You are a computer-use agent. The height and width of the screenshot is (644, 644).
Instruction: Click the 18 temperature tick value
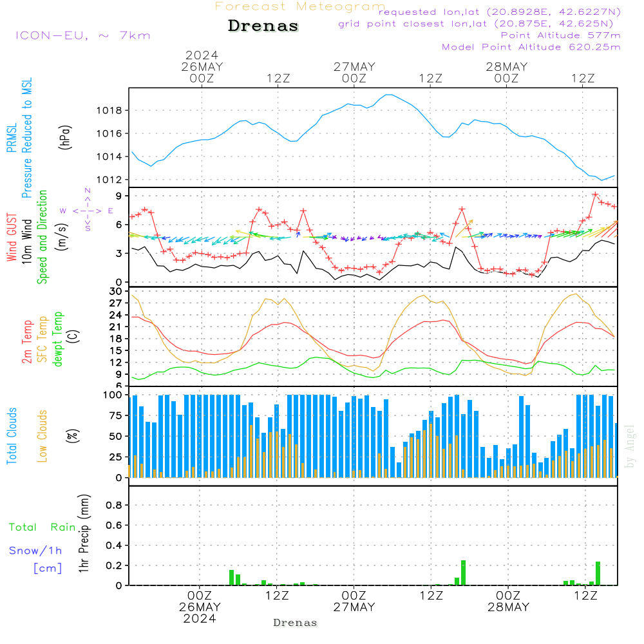click(115, 339)
